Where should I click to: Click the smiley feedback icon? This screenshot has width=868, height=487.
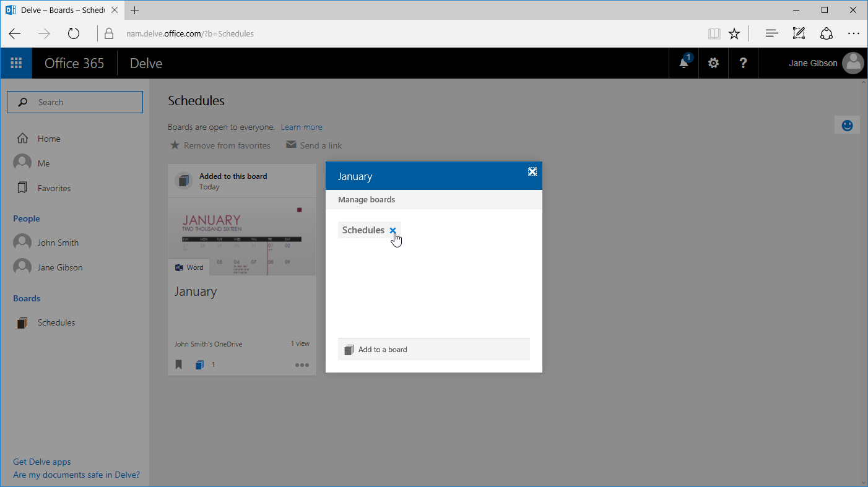pyautogui.click(x=848, y=125)
